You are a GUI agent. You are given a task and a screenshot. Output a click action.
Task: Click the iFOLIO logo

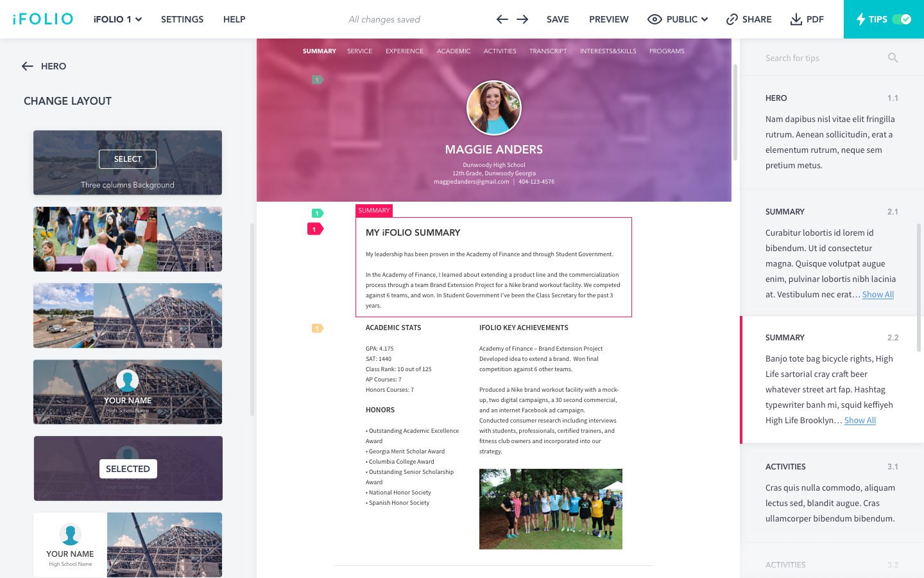(43, 19)
